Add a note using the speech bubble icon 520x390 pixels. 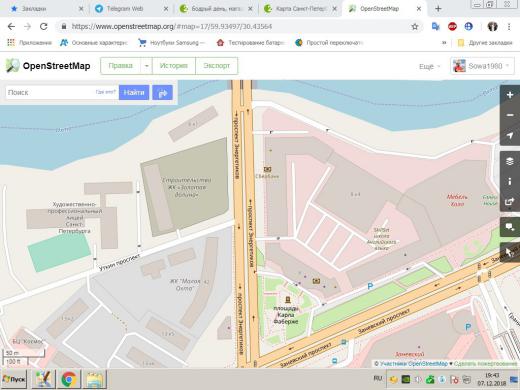tap(510, 227)
